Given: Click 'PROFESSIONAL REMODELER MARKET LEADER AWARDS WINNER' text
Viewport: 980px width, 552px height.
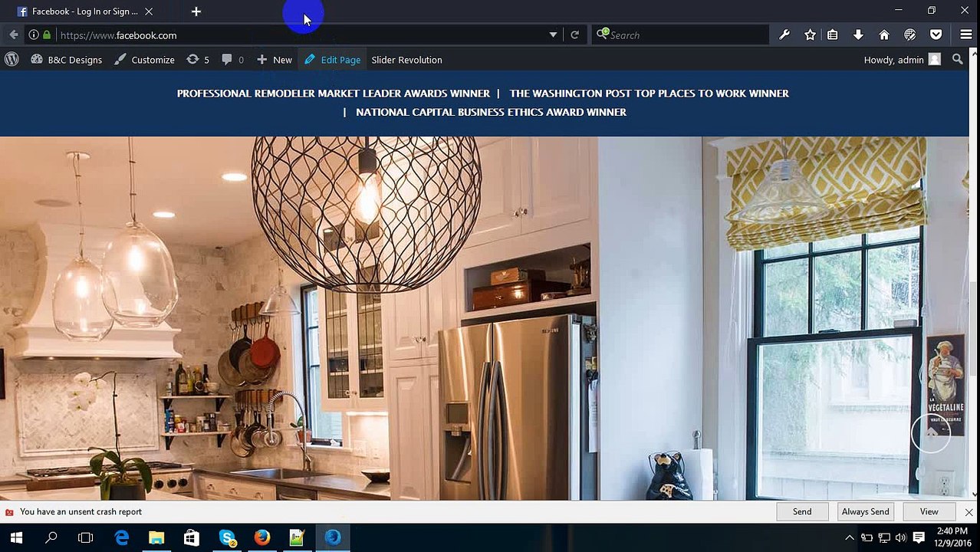Looking at the screenshot, I should (x=333, y=94).
